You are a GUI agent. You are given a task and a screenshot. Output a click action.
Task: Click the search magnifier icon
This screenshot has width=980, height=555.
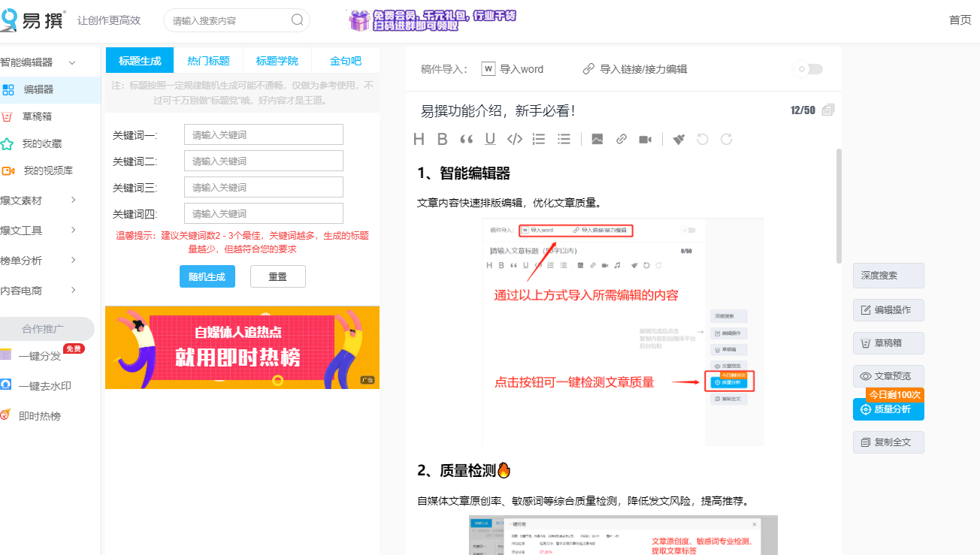[298, 20]
